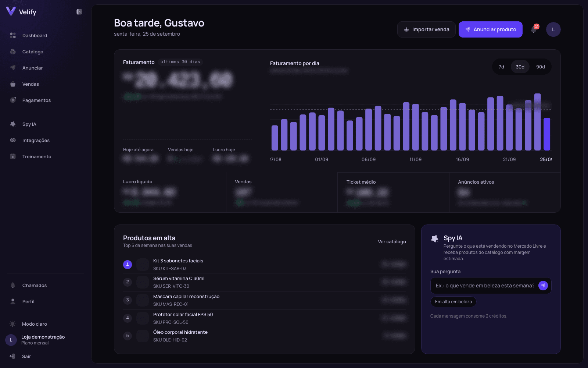Open Integrações page
This screenshot has width=588, height=368.
pyautogui.click(x=46, y=140)
